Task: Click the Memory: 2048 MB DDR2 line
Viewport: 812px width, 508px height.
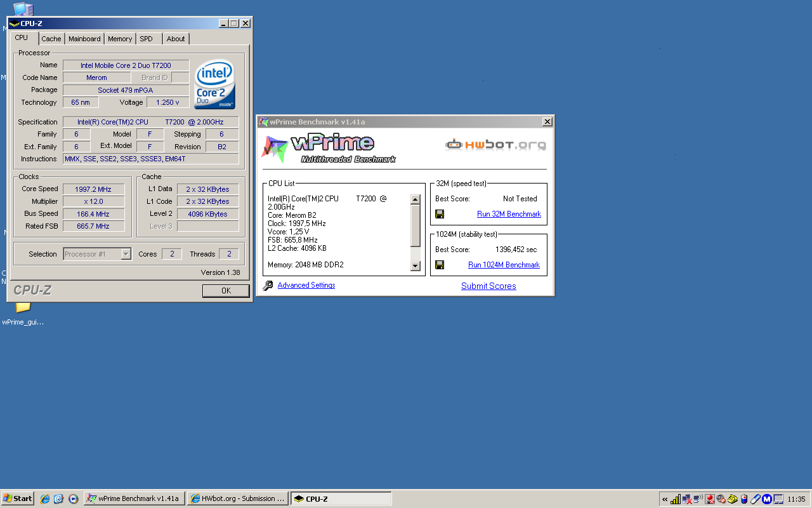Action: 306,265
